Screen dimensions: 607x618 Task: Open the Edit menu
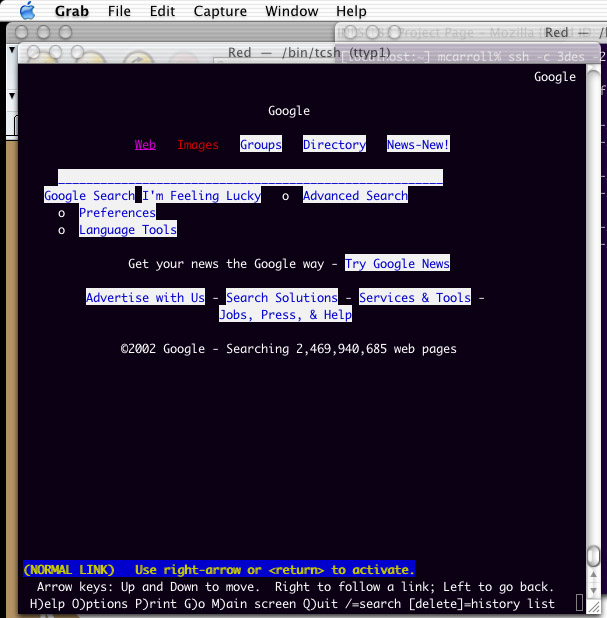pyautogui.click(x=162, y=11)
